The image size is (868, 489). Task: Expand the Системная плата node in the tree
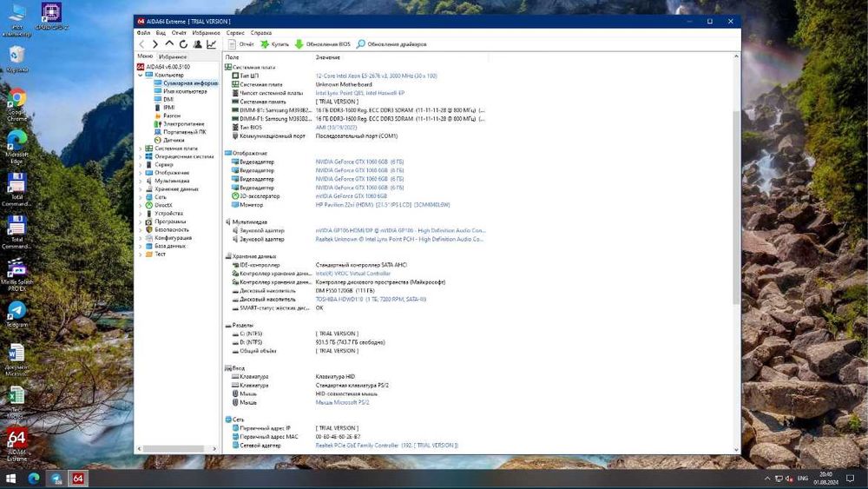140,149
